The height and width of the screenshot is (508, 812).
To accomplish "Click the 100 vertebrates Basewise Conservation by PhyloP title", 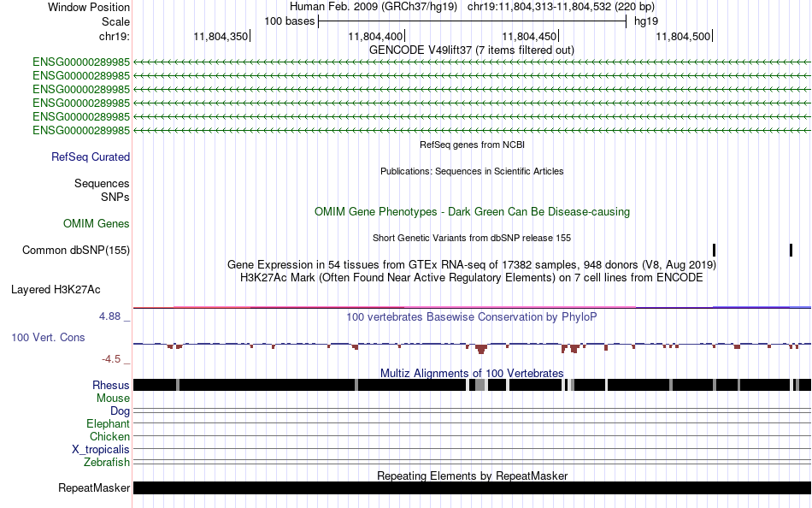I will [x=472, y=316].
